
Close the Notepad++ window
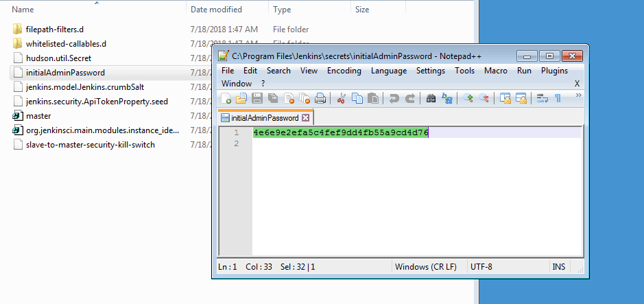click(573, 56)
